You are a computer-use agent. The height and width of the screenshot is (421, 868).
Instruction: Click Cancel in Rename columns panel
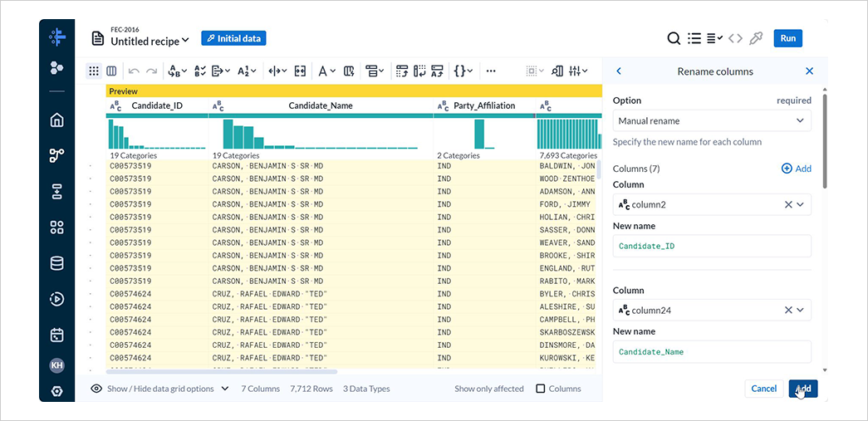pos(764,389)
